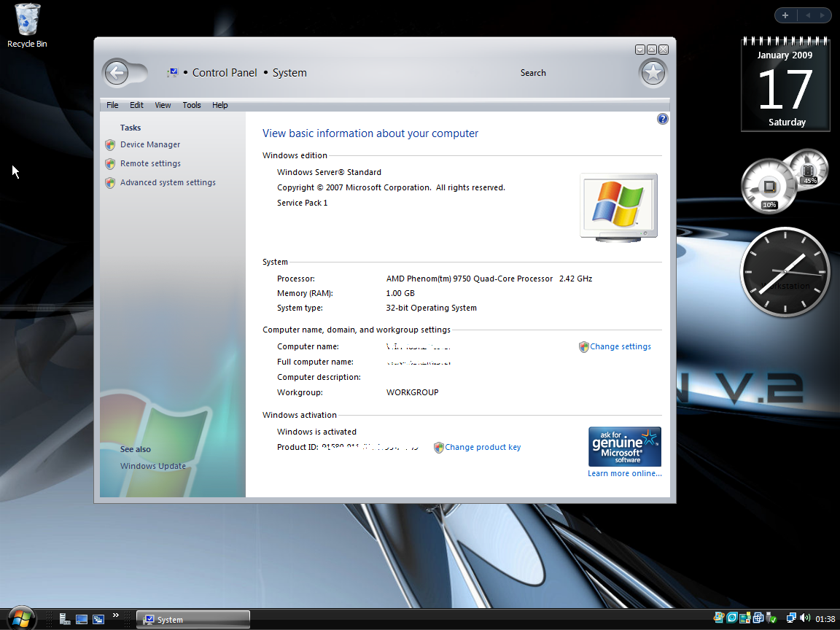Click the network connection tray icon
Screen dimensions: 840x630
(790, 618)
